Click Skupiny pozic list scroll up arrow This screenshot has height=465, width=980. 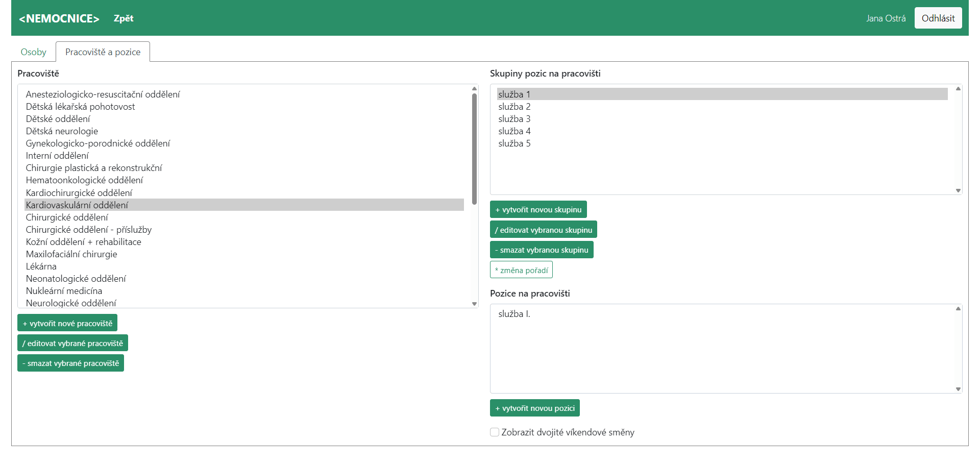pyautogui.click(x=958, y=89)
